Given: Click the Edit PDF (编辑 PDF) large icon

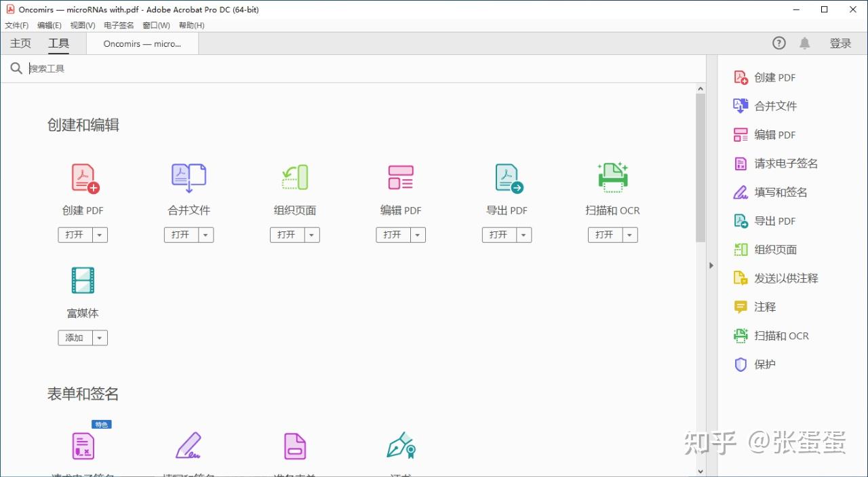Looking at the screenshot, I should 401,178.
